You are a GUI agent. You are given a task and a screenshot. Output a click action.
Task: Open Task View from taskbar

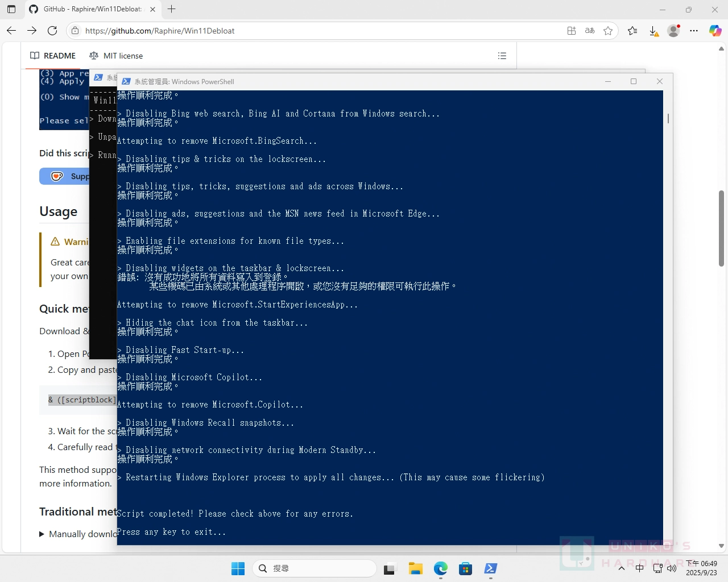click(x=389, y=568)
